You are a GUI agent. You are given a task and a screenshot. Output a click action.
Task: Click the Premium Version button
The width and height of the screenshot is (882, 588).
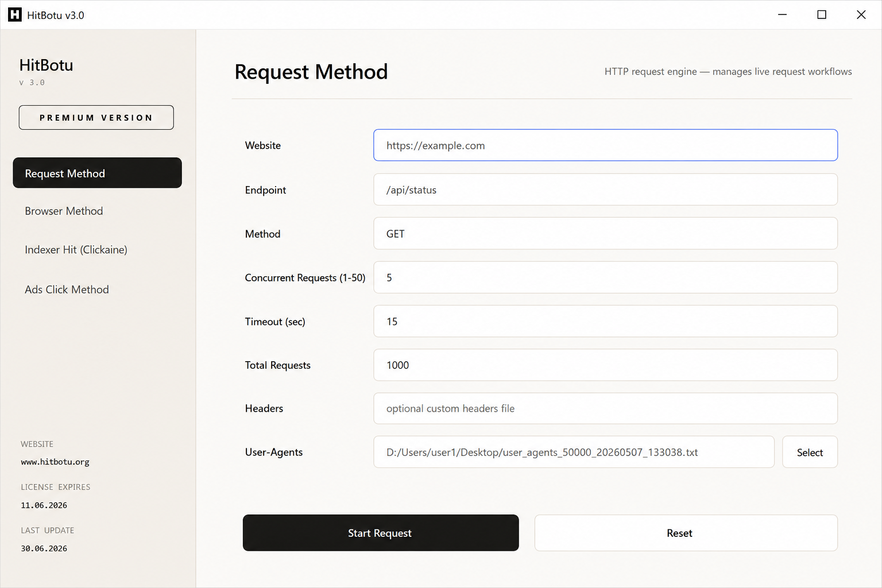point(96,118)
